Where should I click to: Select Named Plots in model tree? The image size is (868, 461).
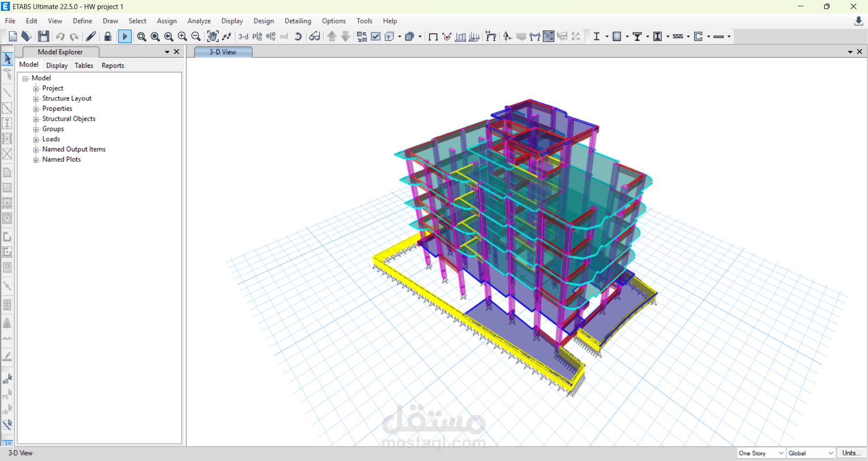pos(61,160)
